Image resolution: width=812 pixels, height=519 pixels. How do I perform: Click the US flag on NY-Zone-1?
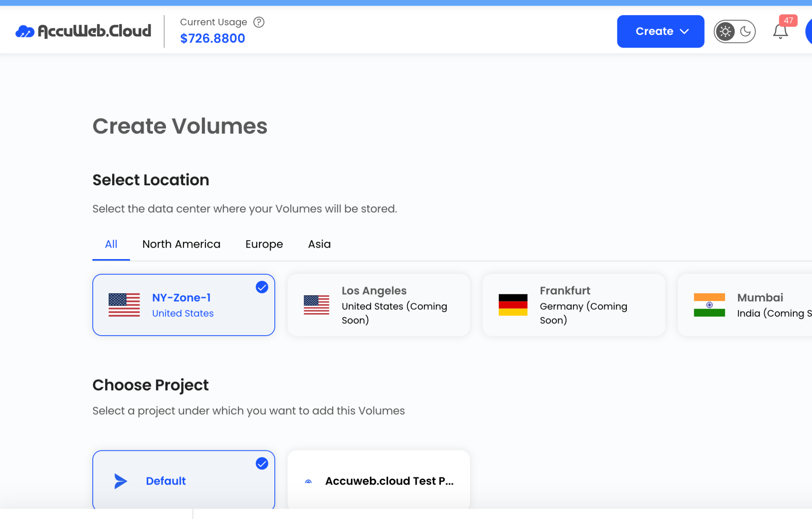pyautogui.click(x=124, y=305)
